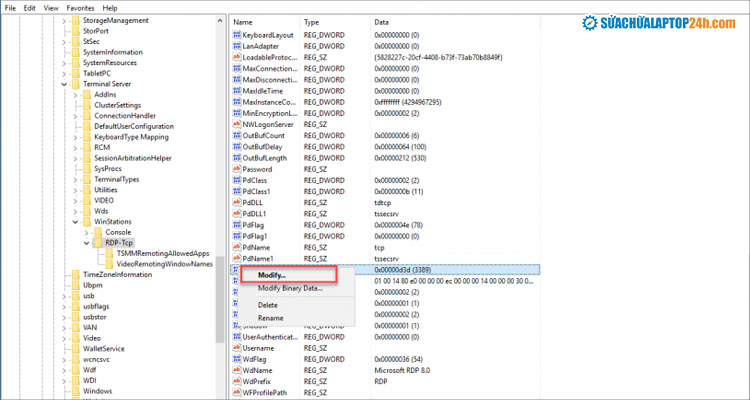Select Delete in the context menu
This screenshot has height=400, width=750.
pyautogui.click(x=268, y=305)
